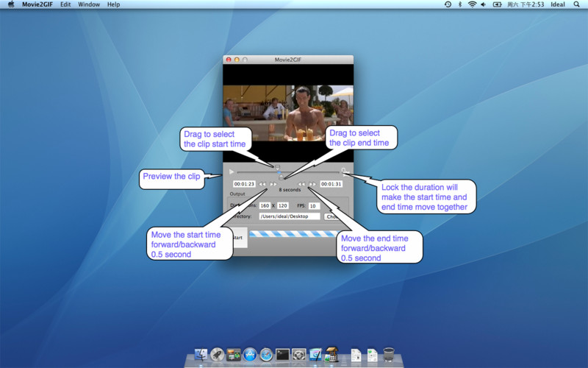Viewport: 588px width, 368px height.
Task: Click the Movie2GIF window title bar
Action: [288, 60]
